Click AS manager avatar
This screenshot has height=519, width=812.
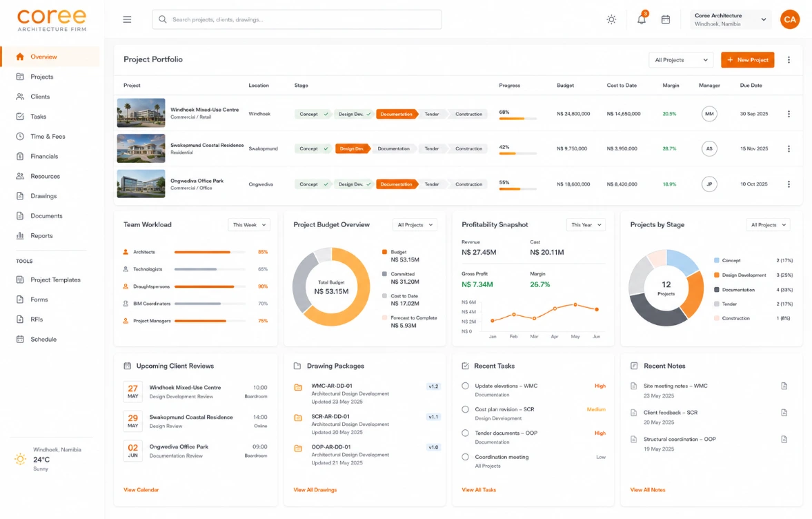(709, 148)
